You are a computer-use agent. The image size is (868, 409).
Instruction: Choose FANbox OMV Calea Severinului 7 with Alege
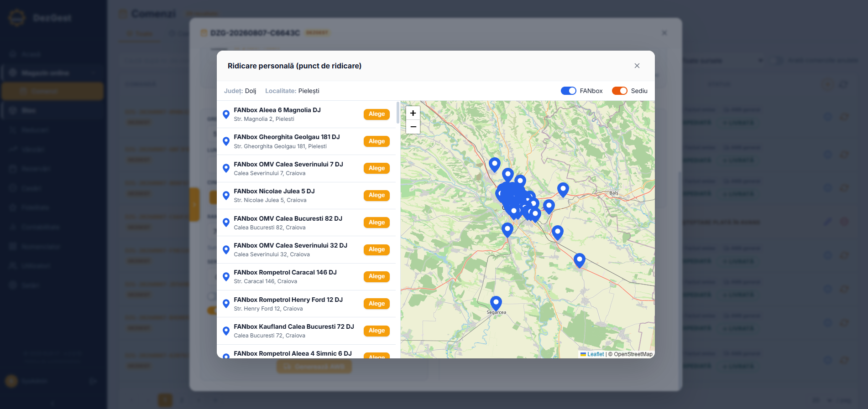coord(376,168)
